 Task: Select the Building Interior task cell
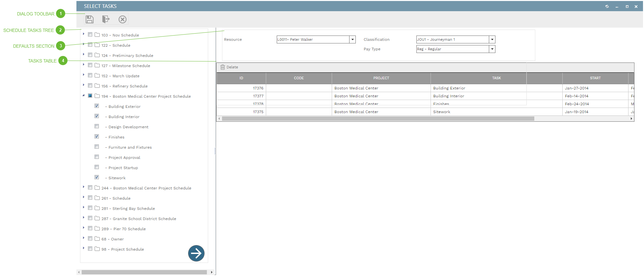click(x=496, y=96)
